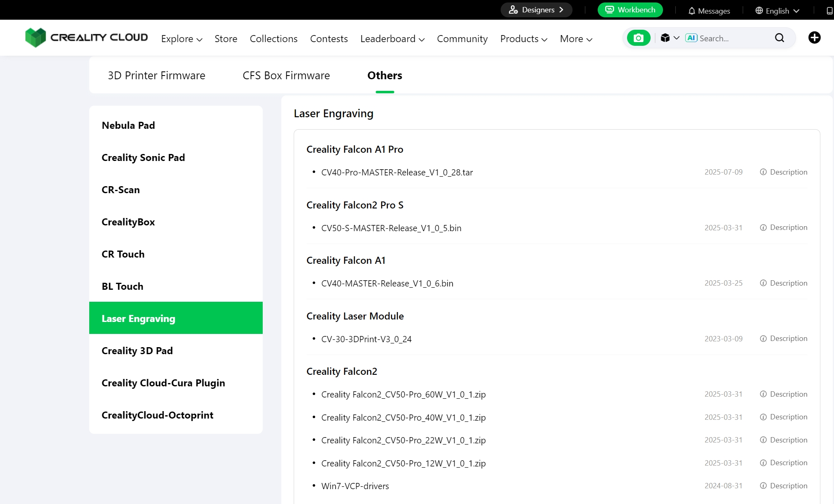Open model type chevron beside cube icon

click(x=676, y=38)
